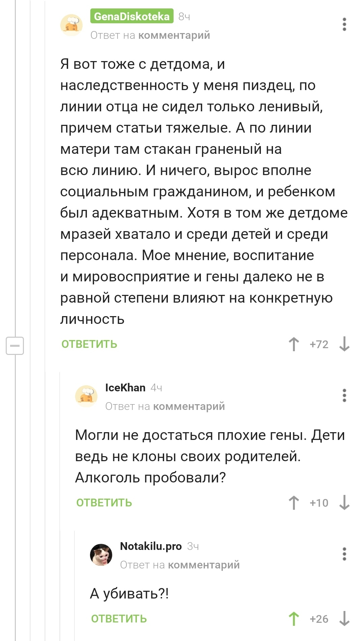
Task: Reply to GenaDiskoteka's comment
Action: [x=89, y=344]
